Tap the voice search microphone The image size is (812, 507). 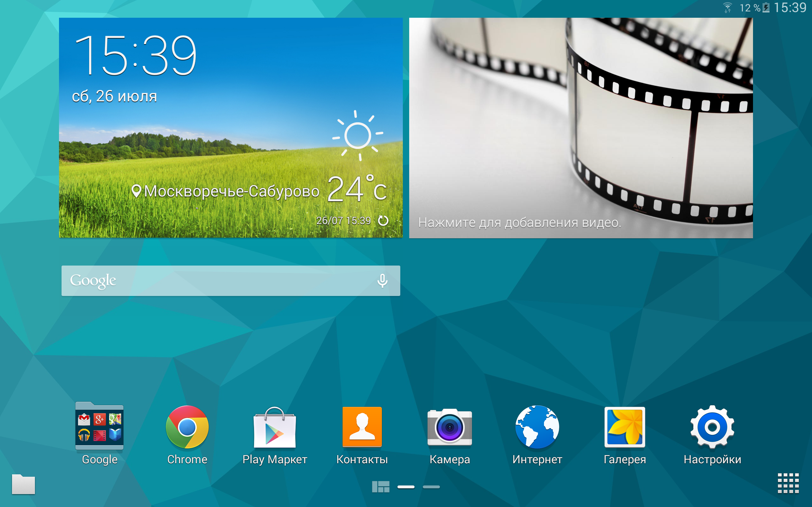click(x=382, y=281)
